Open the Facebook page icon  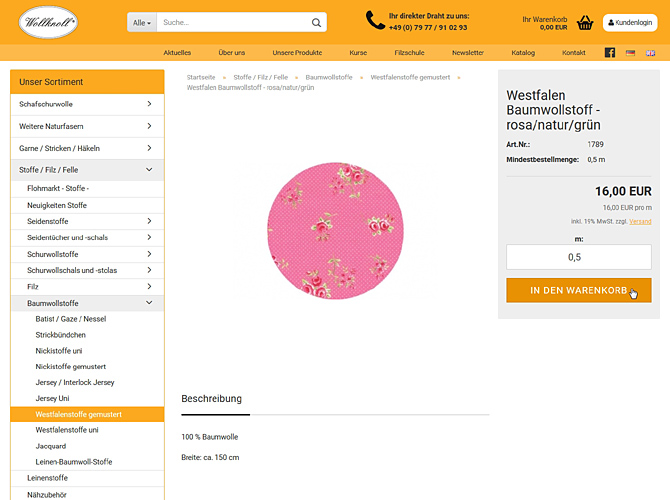pos(610,53)
